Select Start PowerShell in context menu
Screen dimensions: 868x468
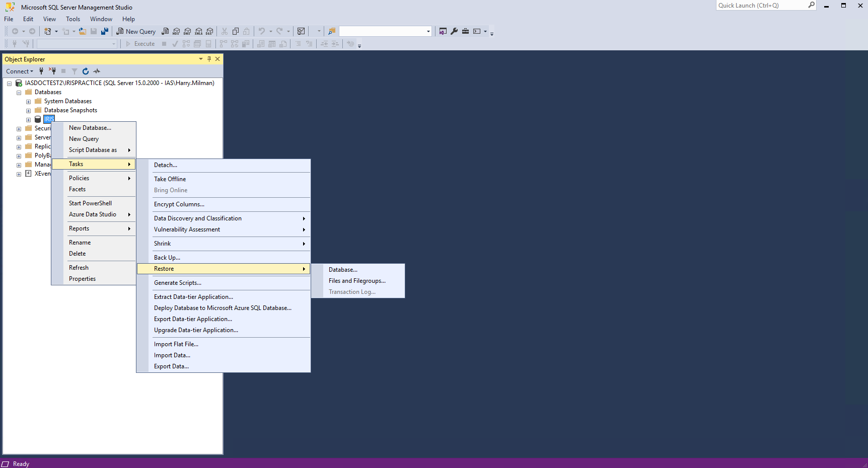tap(94, 203)
